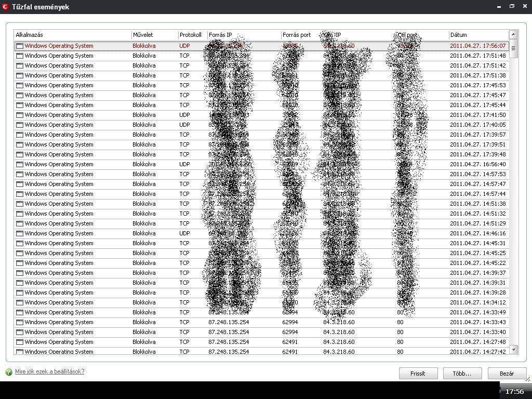Select the app icon in the 14:45:31 row
Screen dimensions: 532x399
coord(20,243)
